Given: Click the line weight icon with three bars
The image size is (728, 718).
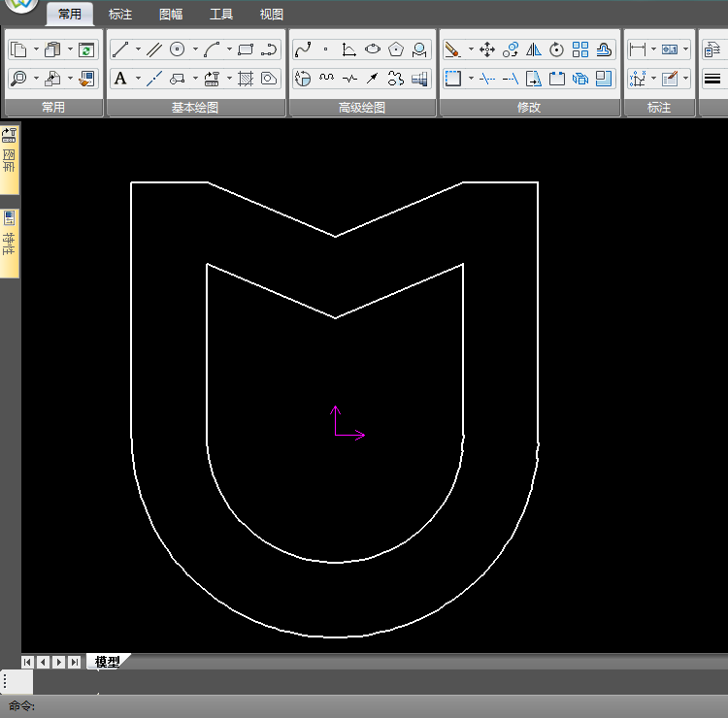Looking at the screenshot, I should 712,79.
